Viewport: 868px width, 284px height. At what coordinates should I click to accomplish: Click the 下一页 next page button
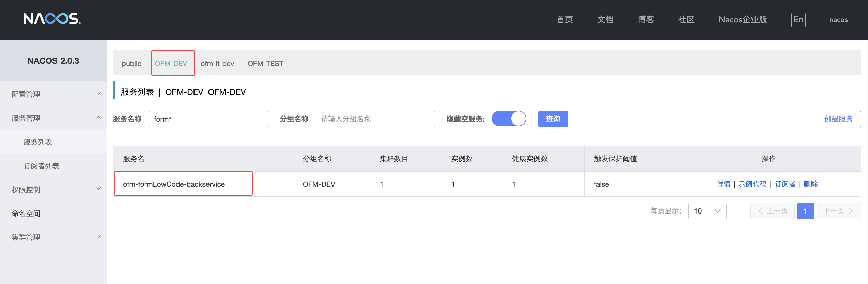(x=838, y=211)
